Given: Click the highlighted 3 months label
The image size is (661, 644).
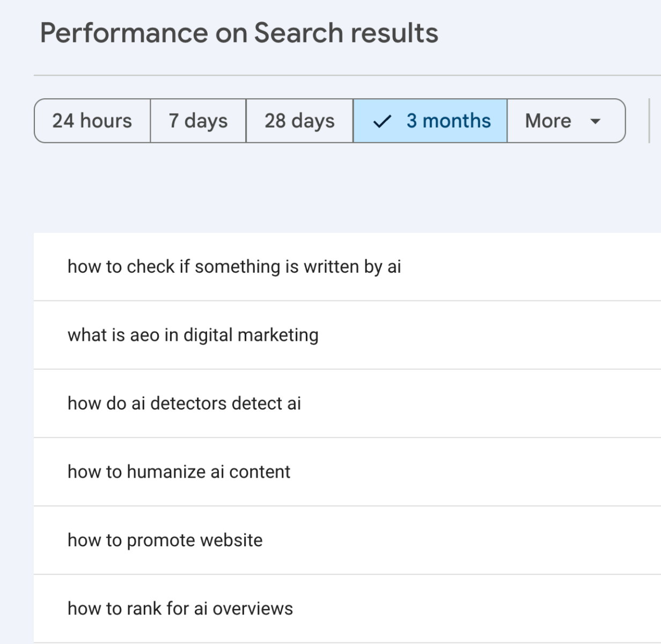Looking at the screenshot, I should pyautogui.click(x=449, y=121).
